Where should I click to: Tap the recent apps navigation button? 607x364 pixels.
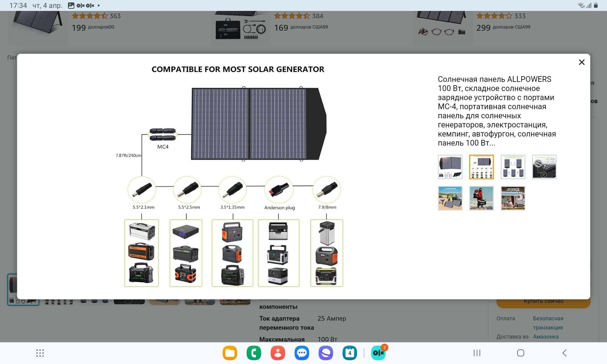point(477,353)
